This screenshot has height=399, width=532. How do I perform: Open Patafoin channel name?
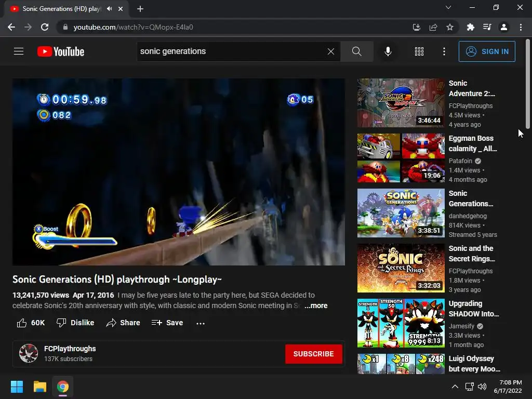[460, 161]
